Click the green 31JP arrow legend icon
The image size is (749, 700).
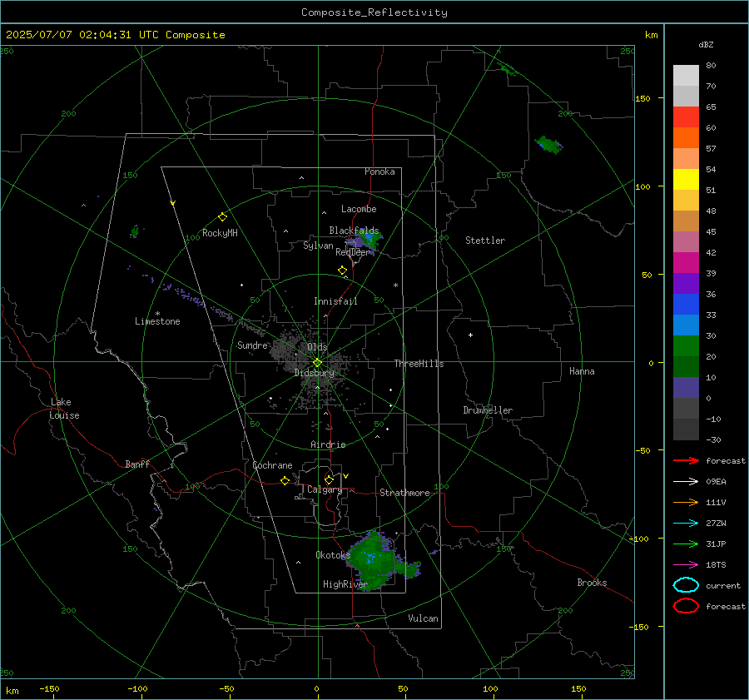pos(686,544)
